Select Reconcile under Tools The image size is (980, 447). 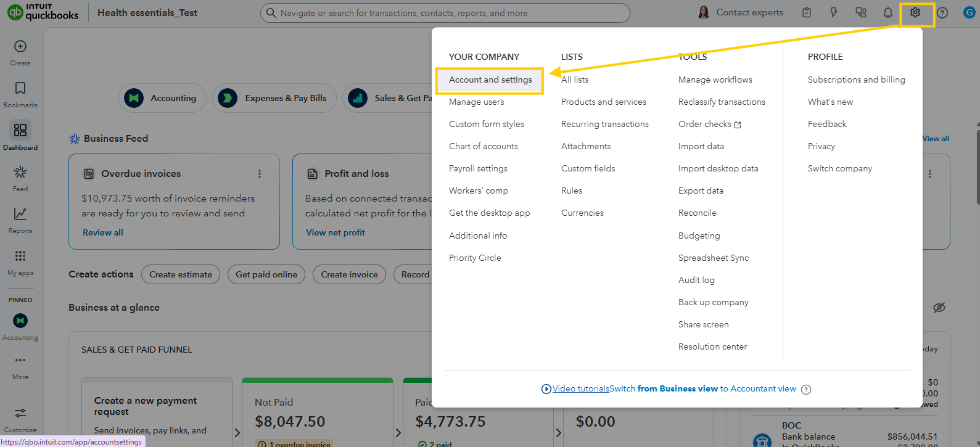click(698, 213)
